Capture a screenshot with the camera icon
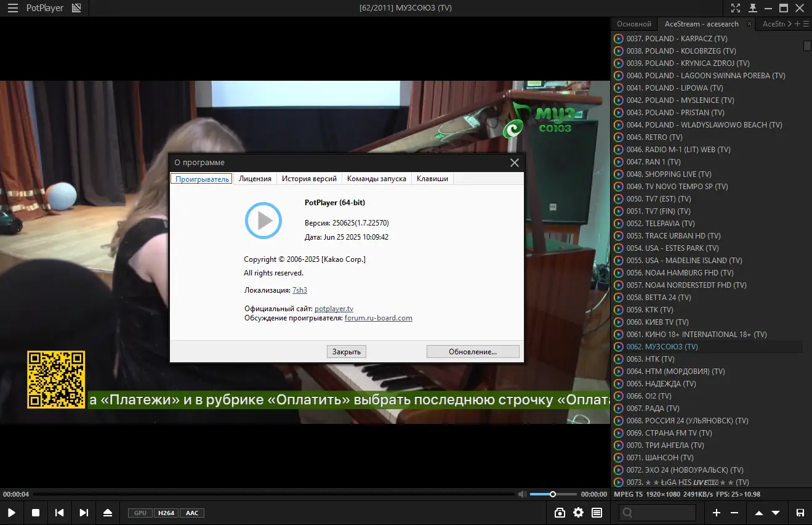812x525 pixels. pos(560,513)
